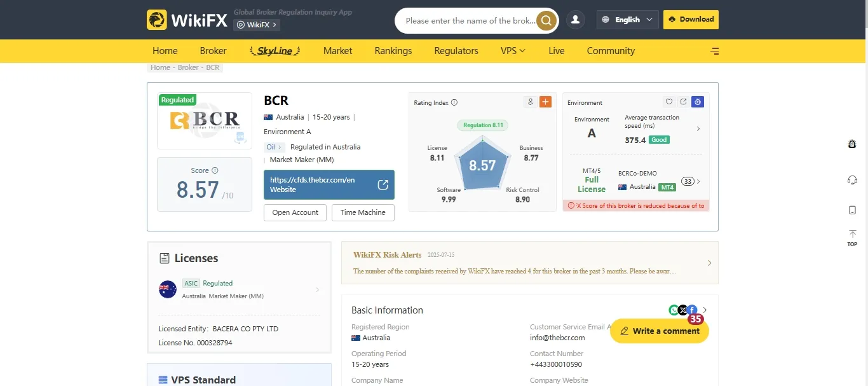Click the notification bell icon in right sidebar

pos(852,144)
